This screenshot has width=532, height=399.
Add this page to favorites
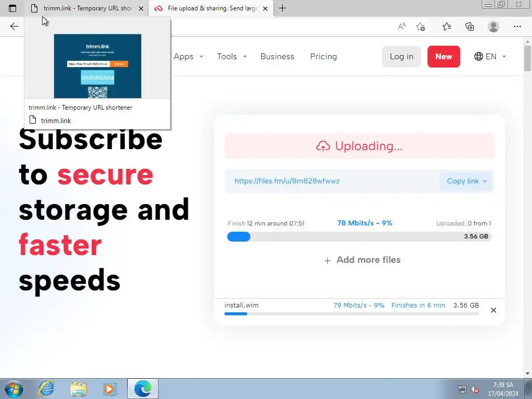(x=421, y=26)
